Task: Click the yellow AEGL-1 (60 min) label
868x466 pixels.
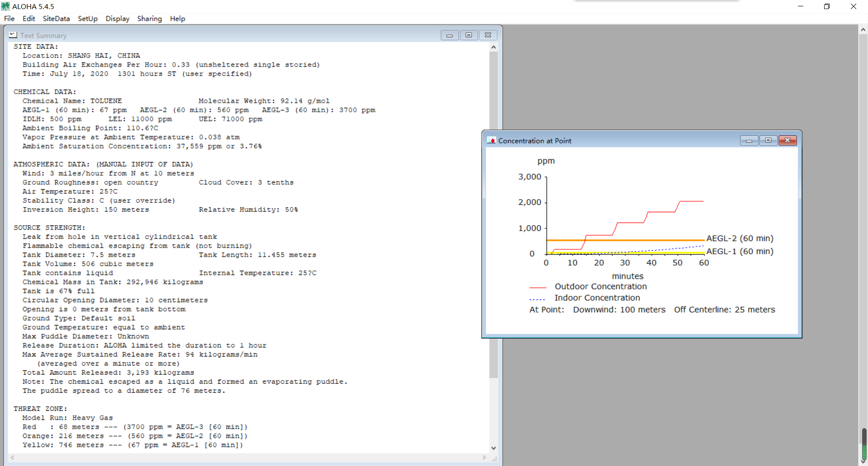Action: [x=740, y=252]
